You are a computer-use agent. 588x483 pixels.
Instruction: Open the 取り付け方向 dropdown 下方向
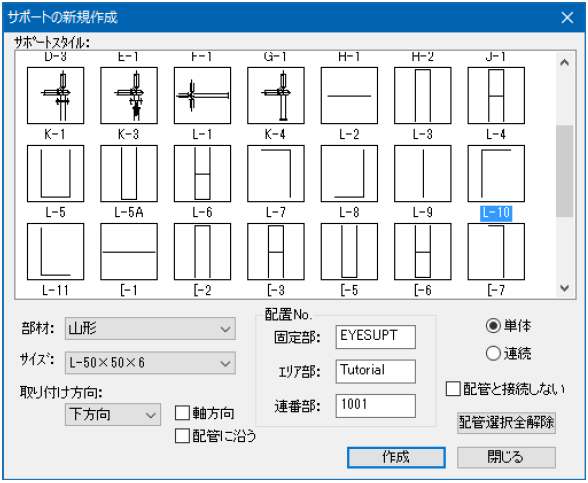[113, 414]
